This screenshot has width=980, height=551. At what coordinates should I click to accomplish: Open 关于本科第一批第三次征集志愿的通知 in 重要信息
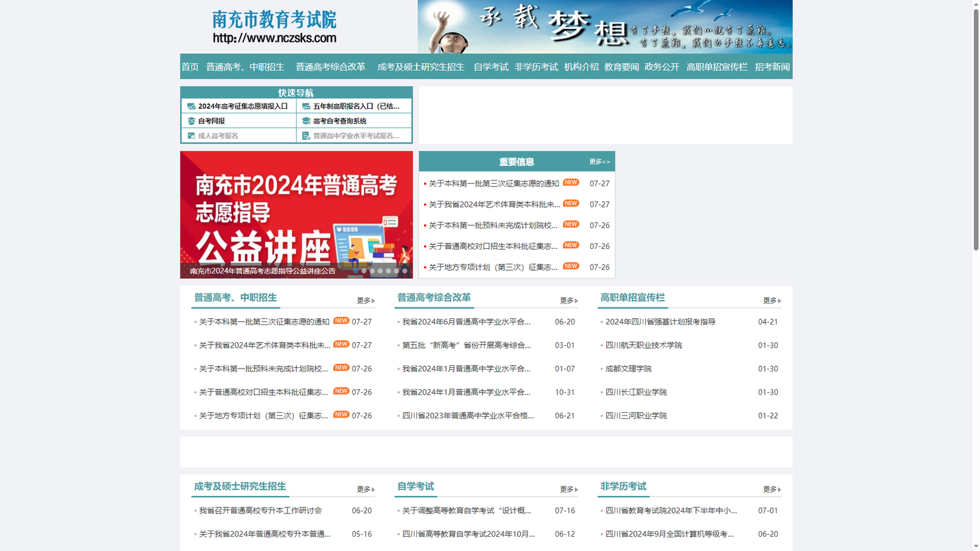[493, 184]
